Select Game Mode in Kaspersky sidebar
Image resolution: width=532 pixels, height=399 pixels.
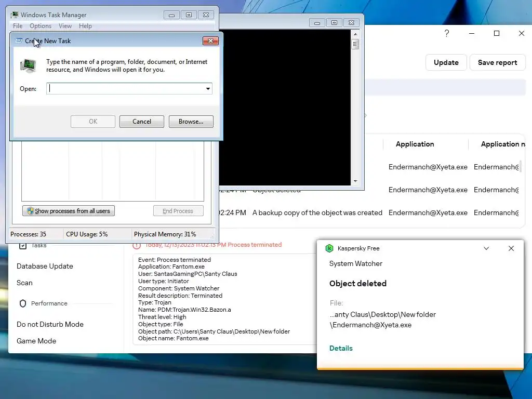tap(36, 341)
